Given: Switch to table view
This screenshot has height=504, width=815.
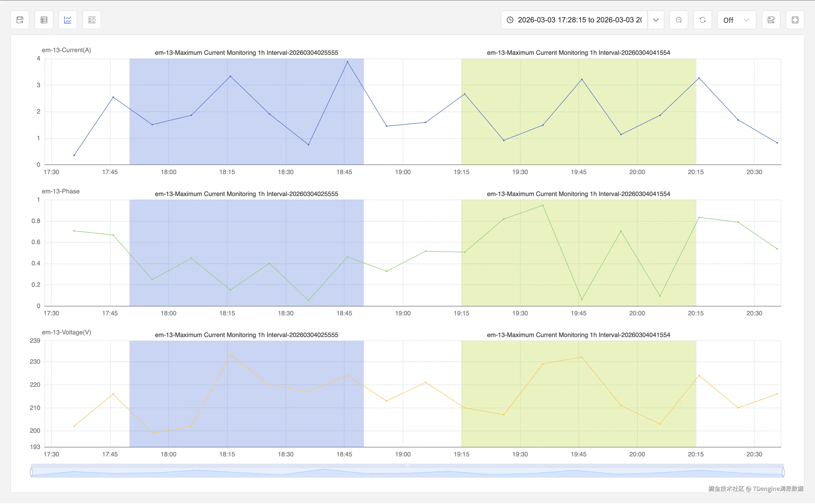Looking at the screenshot, I should coord(44,20).
